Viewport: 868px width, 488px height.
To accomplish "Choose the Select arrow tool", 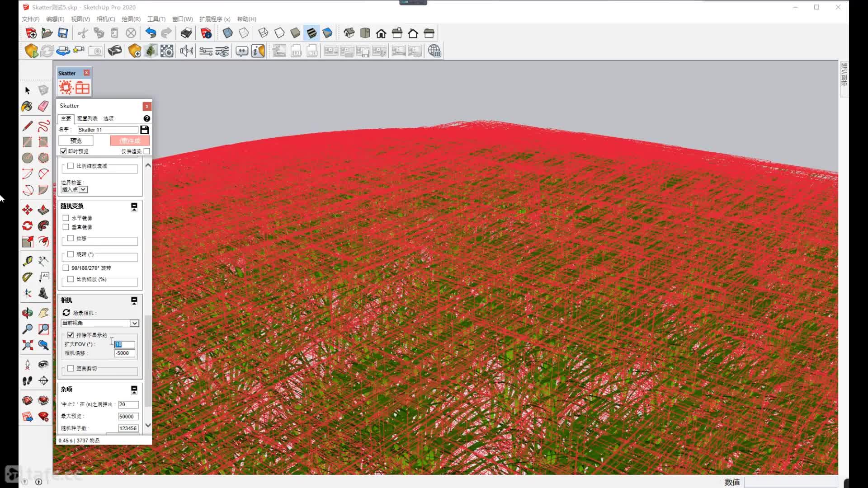I will [27, 90].
